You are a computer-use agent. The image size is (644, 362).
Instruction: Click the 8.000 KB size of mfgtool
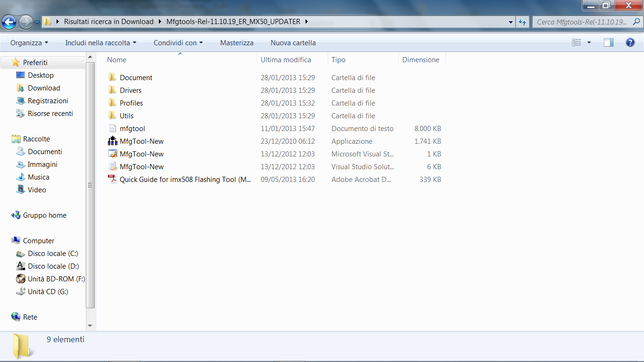pyautogui.click(x=428, y=128)
